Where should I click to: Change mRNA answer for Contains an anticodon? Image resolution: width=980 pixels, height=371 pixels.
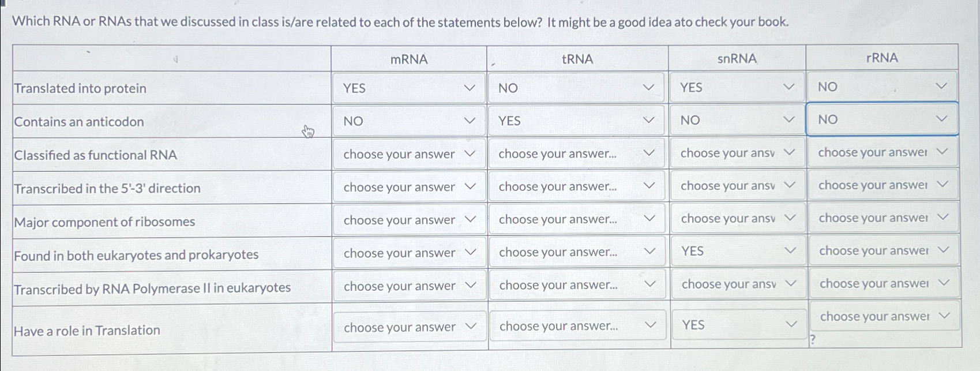point(409,121)
